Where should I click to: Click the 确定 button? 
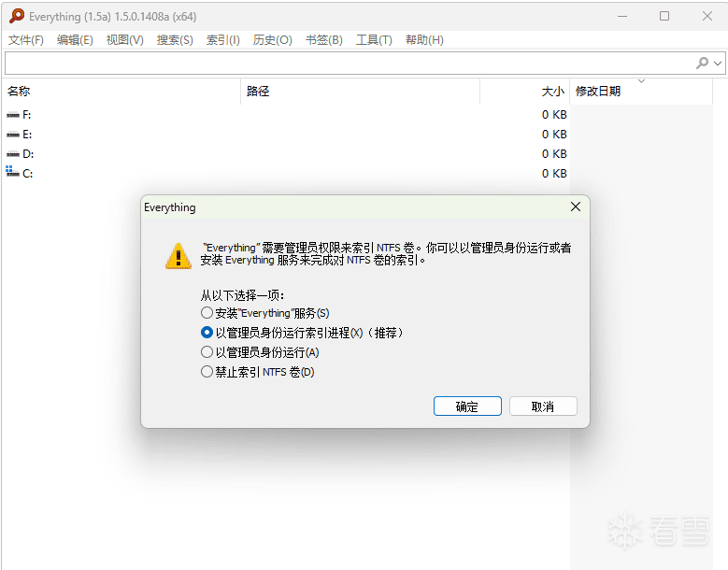coord(467,406)
